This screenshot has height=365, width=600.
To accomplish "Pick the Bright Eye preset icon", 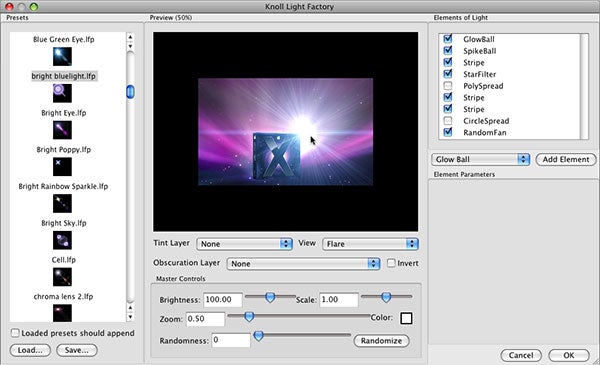I will [x=62, y=130].
